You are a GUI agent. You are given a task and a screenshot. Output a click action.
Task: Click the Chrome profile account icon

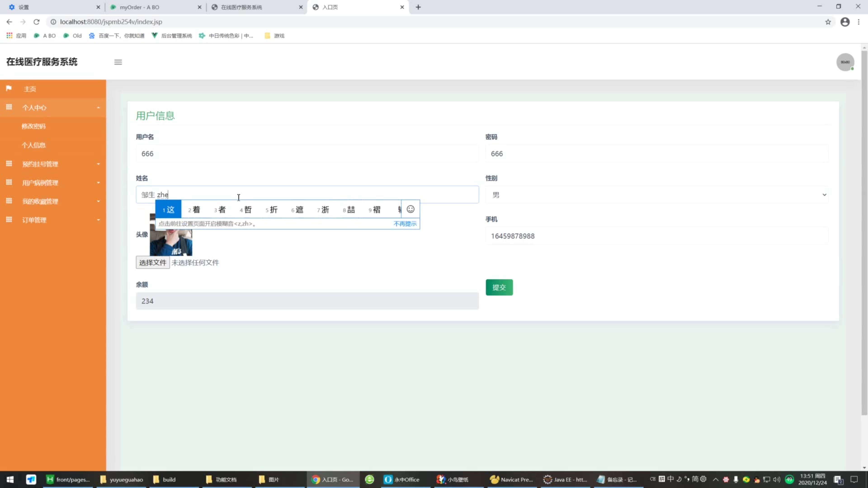point(845,22)
